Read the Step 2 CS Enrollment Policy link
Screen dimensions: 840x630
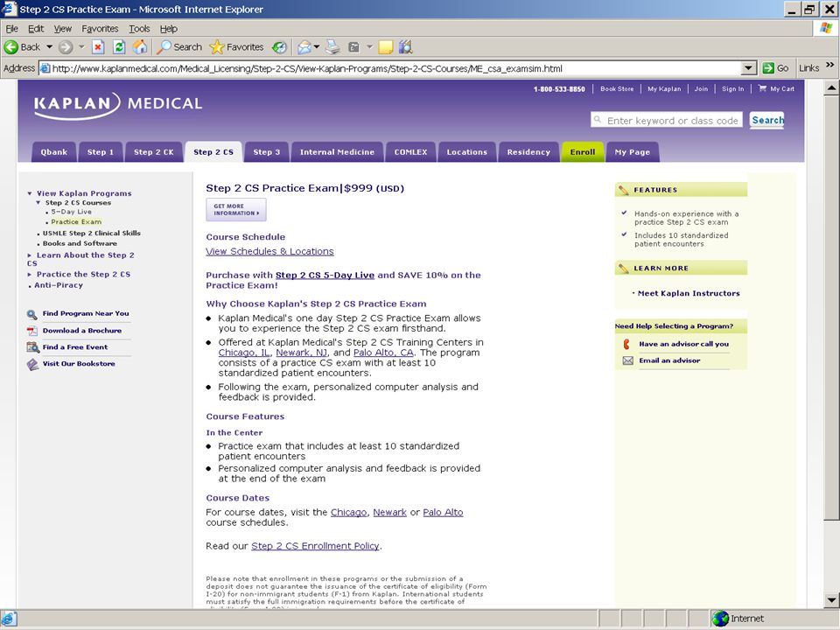pyautogui.click(x=315, y=546)
